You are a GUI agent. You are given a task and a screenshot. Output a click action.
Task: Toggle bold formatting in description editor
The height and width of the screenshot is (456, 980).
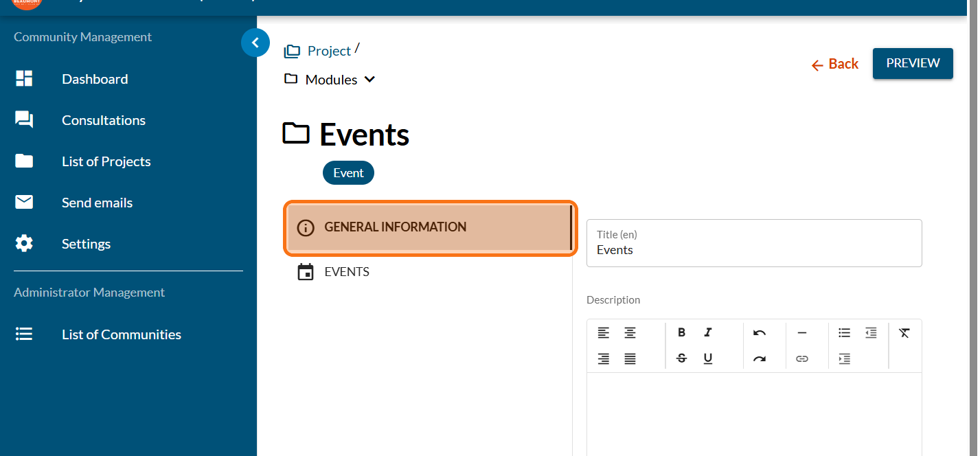681,332
